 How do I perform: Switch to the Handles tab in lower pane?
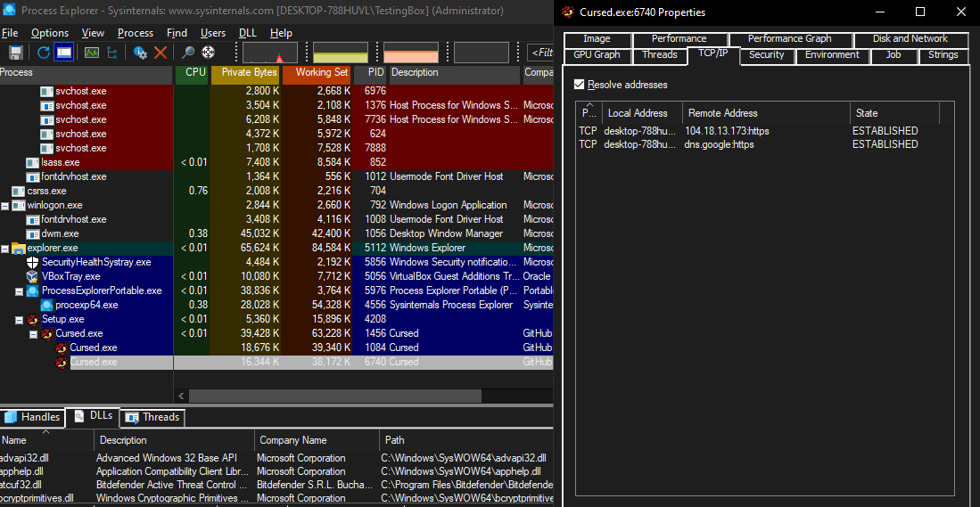(32, 417)
